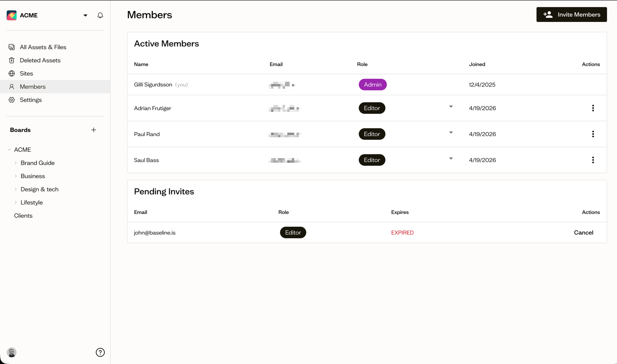Screen dimensions: 617x364
Task: Click the 12/4/2025 joined date
Action: 482,85
